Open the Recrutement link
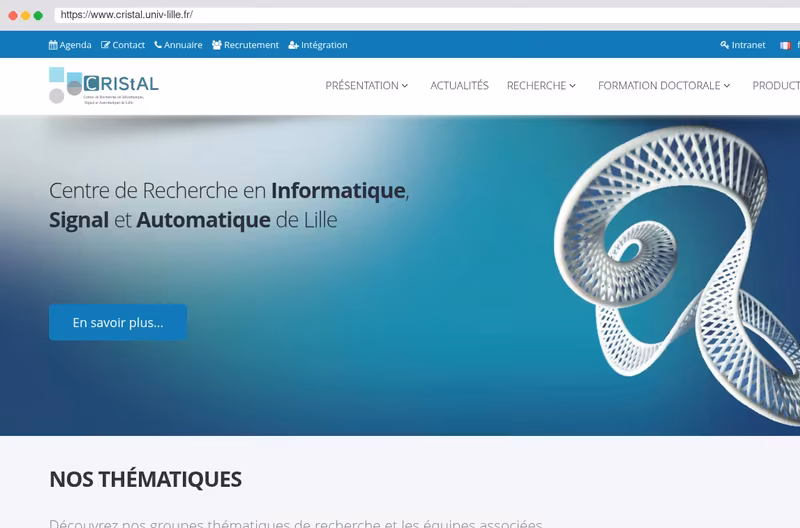 245,45
